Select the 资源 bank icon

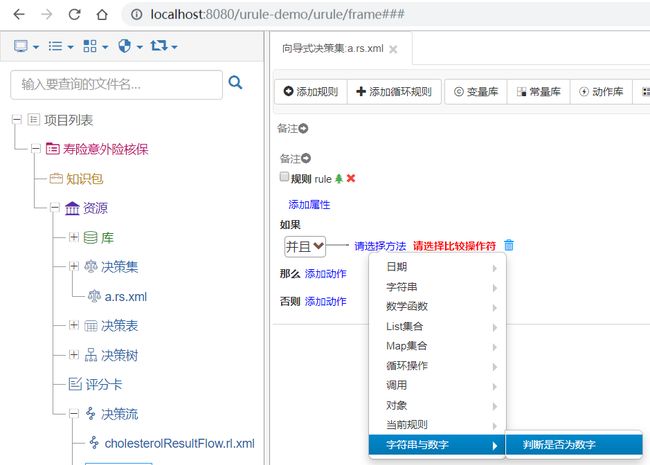coord(72,208)
